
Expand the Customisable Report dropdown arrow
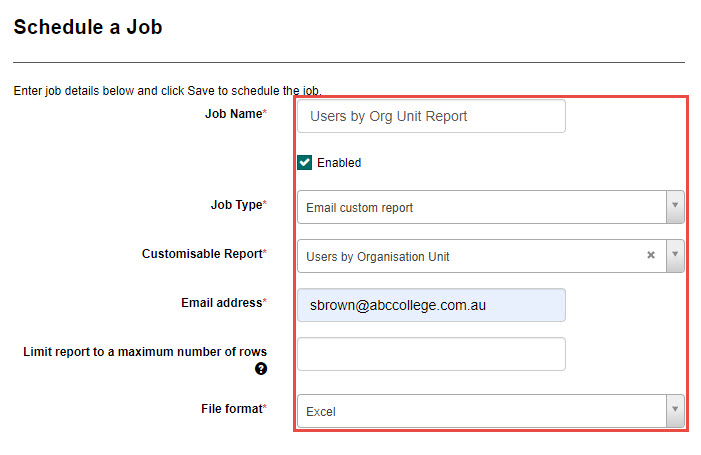pos(675,256)
